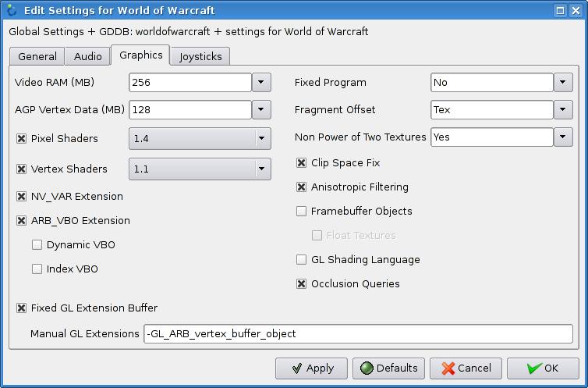Select the Joysticks tab
588x388 pixels.
(200, 56)
